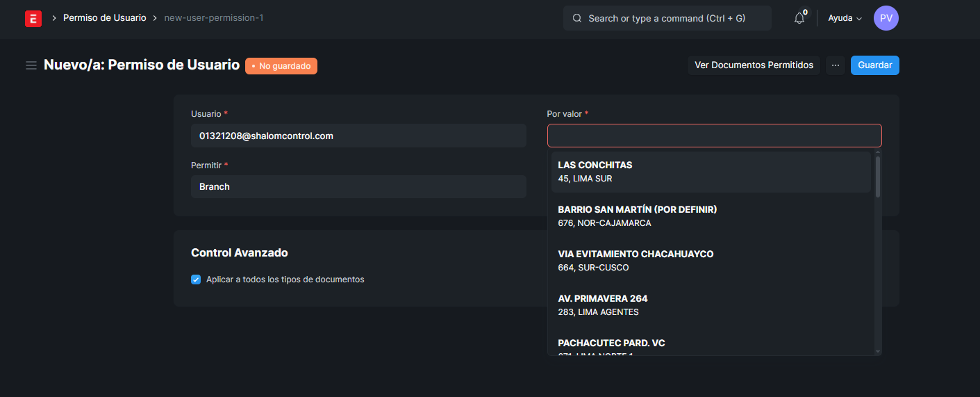The width and height of the screenshot is (980, 397).
Task: Uncheck Aplicar a todos los tipos de documentos
Action: point(196,279)
